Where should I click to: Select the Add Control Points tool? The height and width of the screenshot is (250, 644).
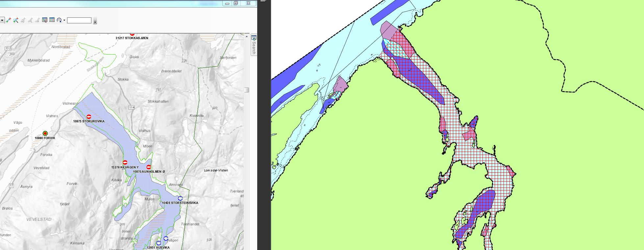(9, 20)
